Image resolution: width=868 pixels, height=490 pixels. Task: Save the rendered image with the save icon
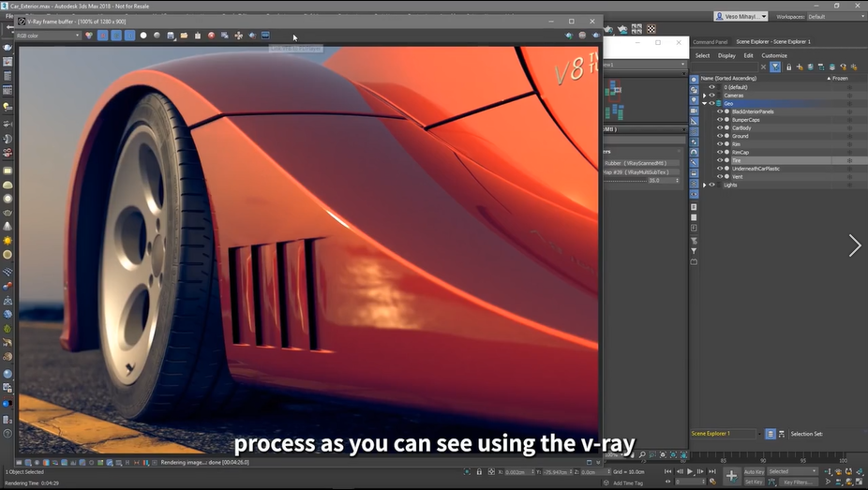171,36
